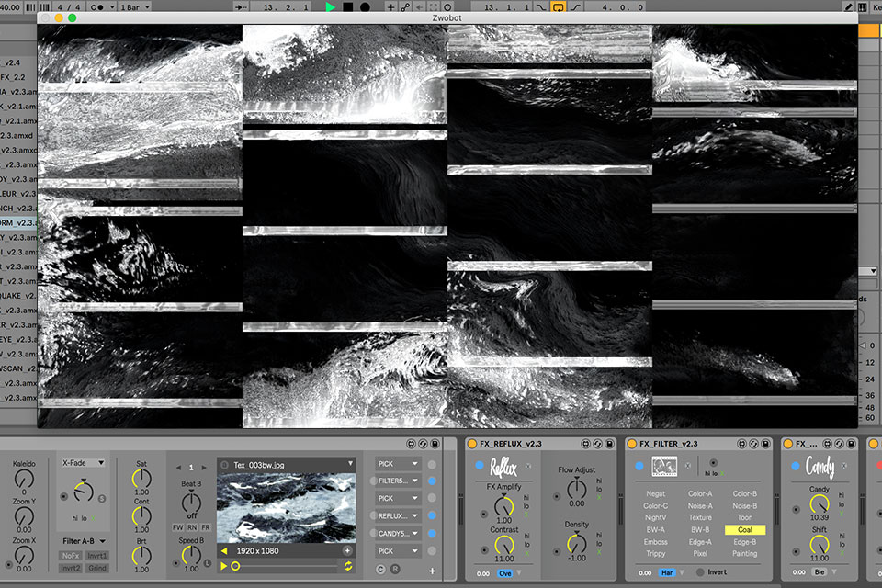Toggle the FX_REFLUX device activator on/off
This screenshot has height=588, width=882.
(x=472, y=444)
